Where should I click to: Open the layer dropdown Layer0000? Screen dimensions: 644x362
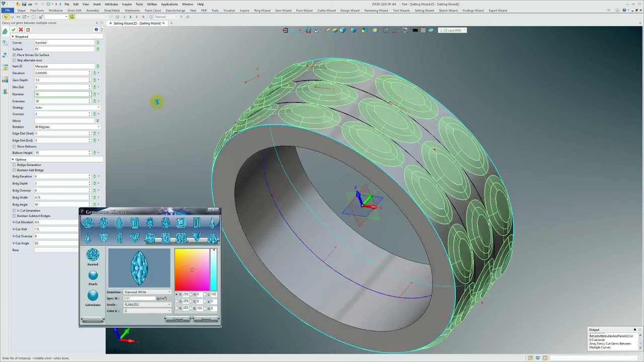tap(452, 30)
